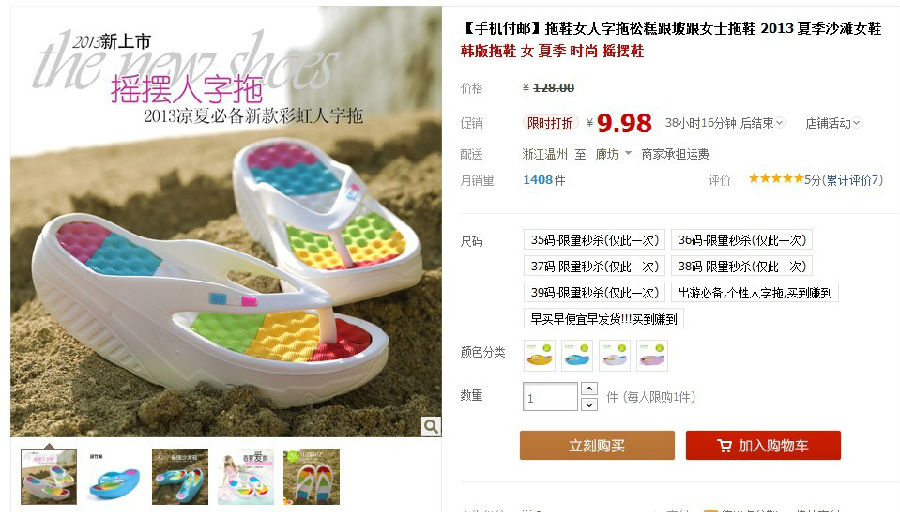Viewport: 900px width, 512px height.
Task: Click the quantity input field
Action: click(550, 397)
